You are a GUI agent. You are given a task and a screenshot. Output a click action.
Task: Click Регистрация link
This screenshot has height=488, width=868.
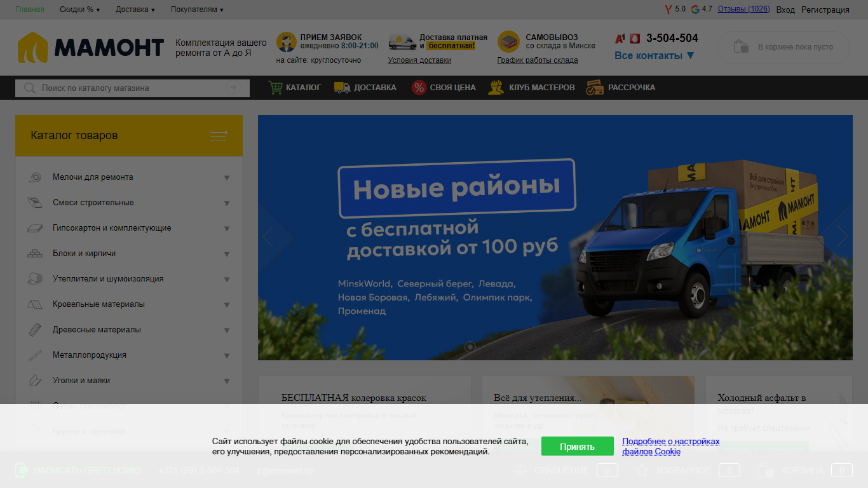pyautogui.click(x=825, y=10)
